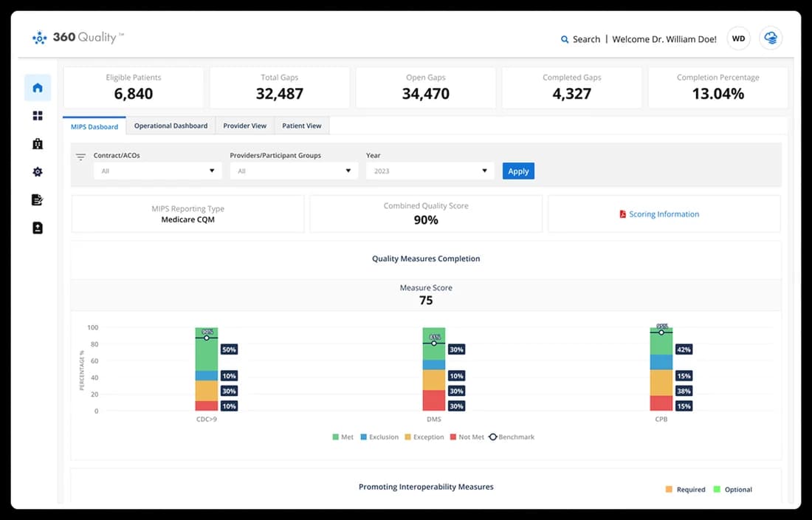The height and width of the screenshot is (520, 812).
Task: Click the Completion Percentage card
Action: (x=718, y=88)
